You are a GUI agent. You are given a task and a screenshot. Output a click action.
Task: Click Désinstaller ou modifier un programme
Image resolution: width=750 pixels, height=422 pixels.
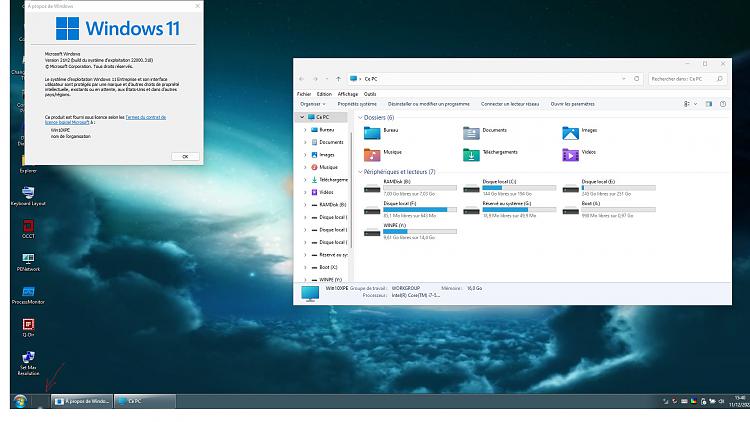point(429,104)
